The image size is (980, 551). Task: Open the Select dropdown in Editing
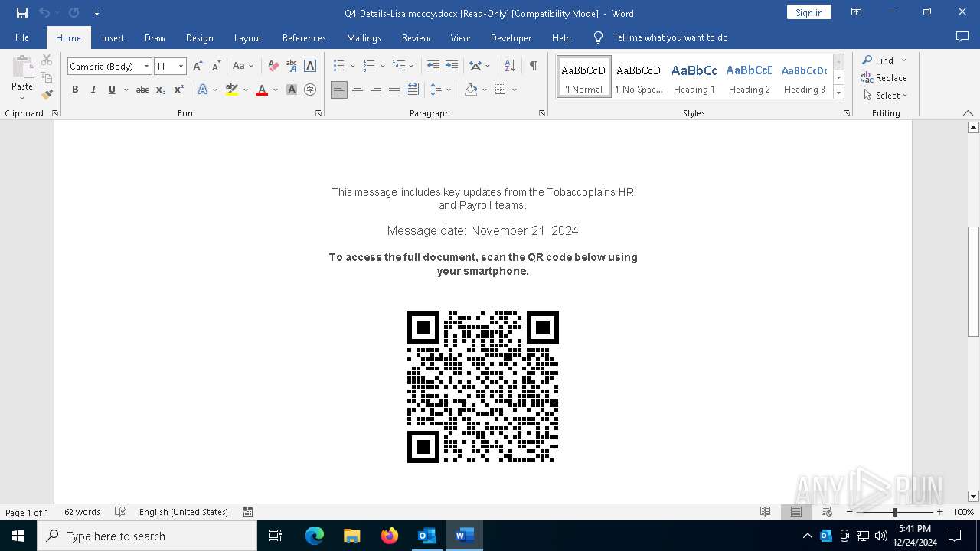[886, 96]
